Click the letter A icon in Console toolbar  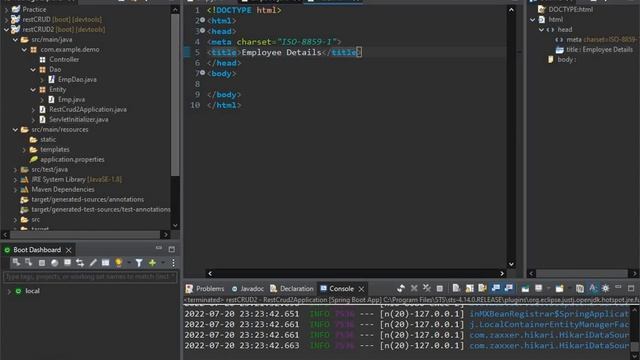pyautogui.click(x=593, y=289)
